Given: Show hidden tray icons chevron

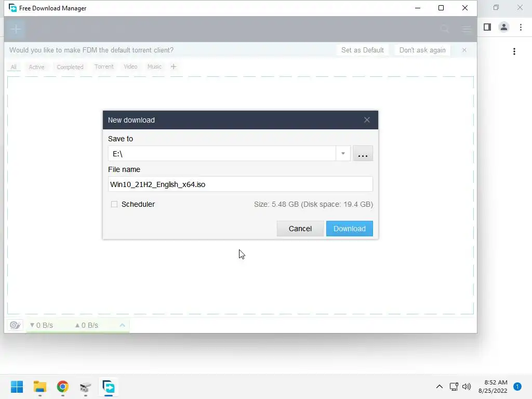Looking at the screenshot, I should coord(440,387).
